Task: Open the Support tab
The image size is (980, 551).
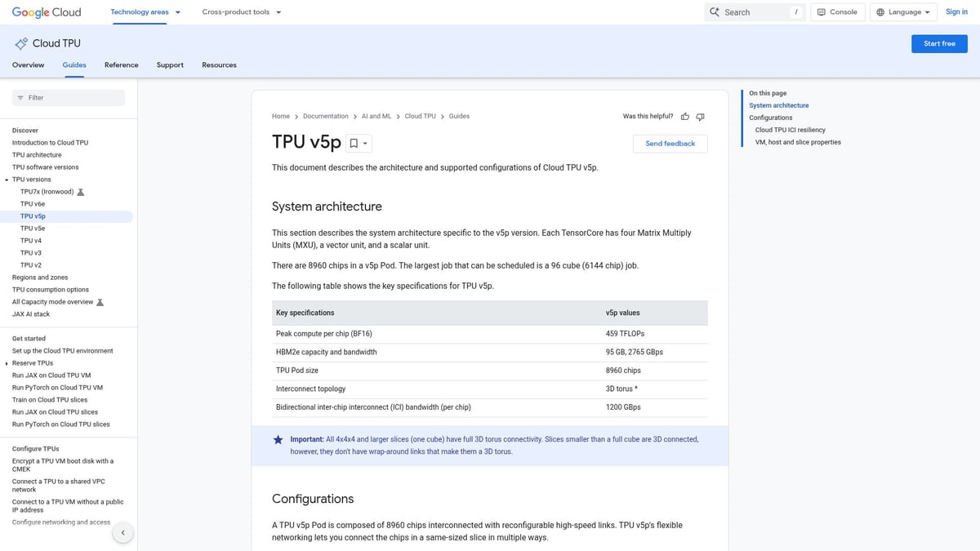Action: click(x=170, y=65)
